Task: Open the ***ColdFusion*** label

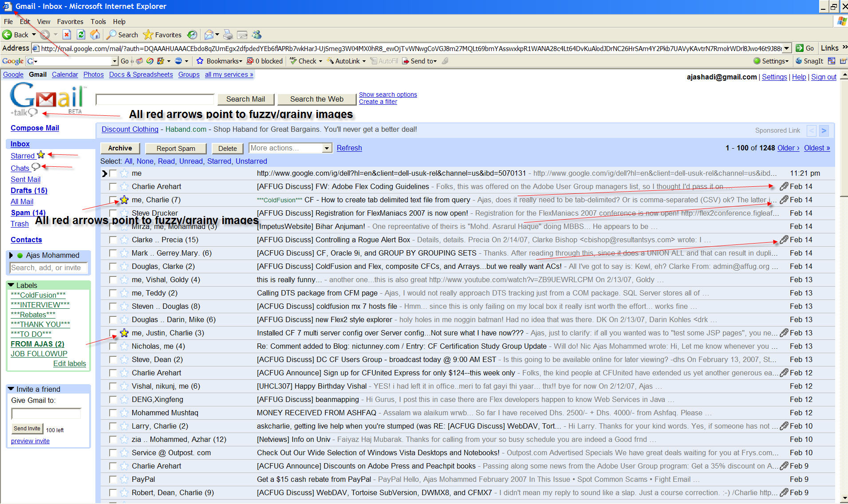Action: coord(38,295)
